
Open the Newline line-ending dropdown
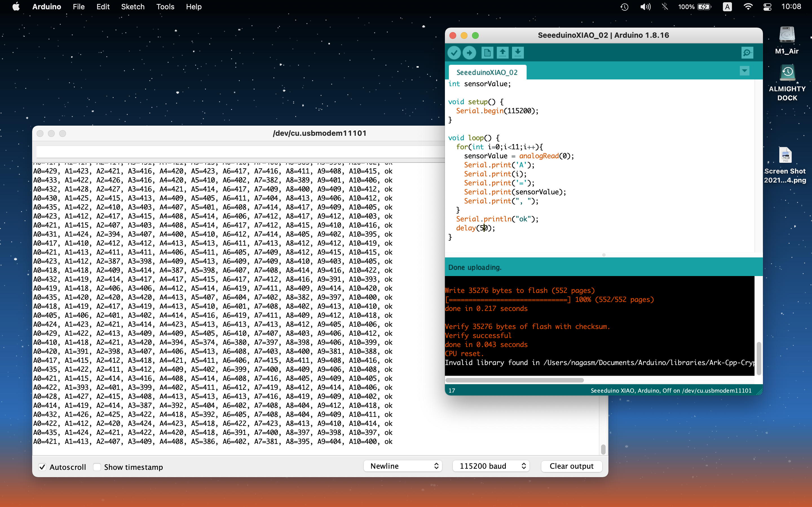coord(403,466)
